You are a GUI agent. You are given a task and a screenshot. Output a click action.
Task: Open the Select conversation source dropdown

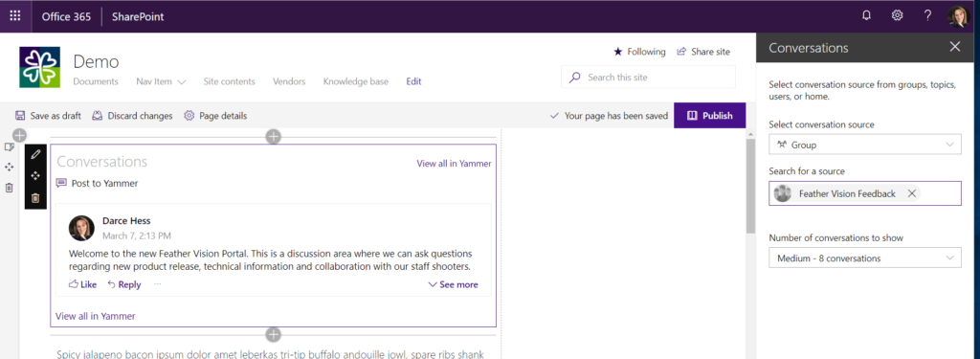[x=865, y=145]
